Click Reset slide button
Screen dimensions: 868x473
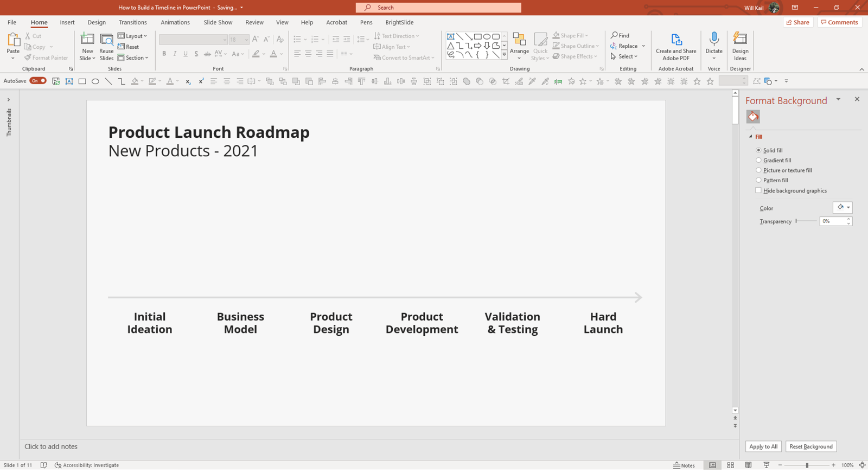tap(129, 47)
